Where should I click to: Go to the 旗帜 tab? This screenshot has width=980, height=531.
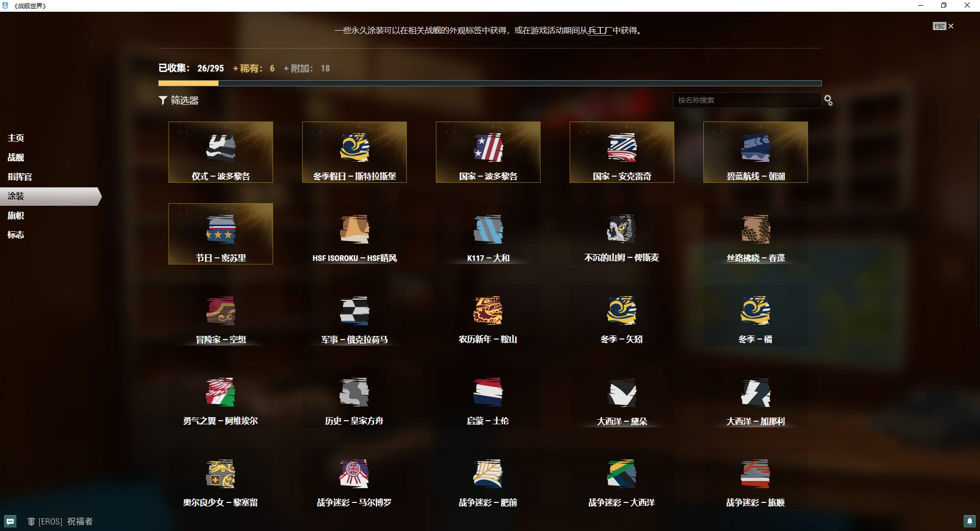16,215
